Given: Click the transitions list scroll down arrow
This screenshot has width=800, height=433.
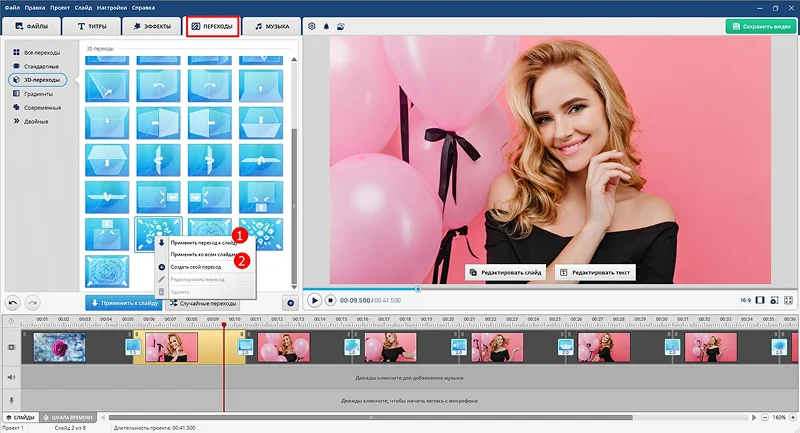Looking at the screenshot, I should (x=294, y=287).
